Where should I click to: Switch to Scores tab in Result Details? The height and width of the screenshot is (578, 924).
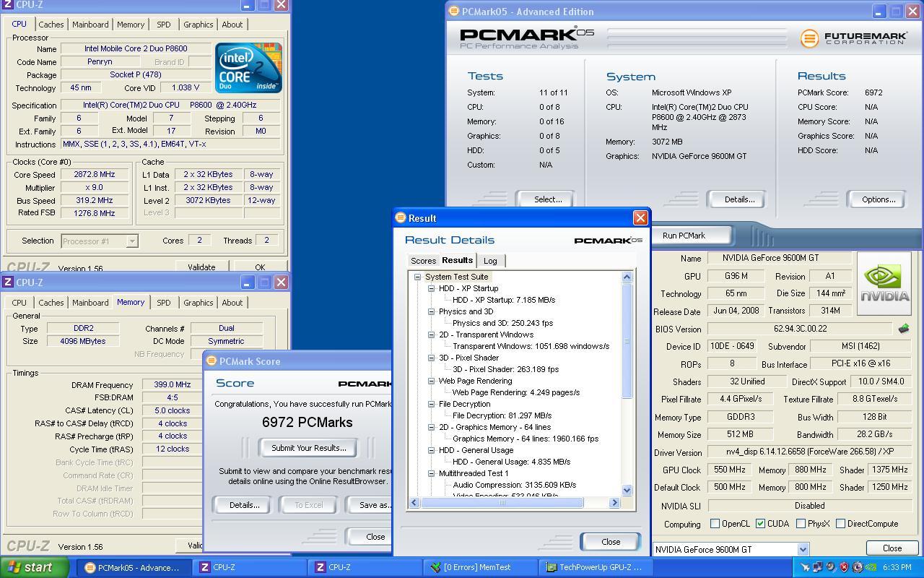423,261
